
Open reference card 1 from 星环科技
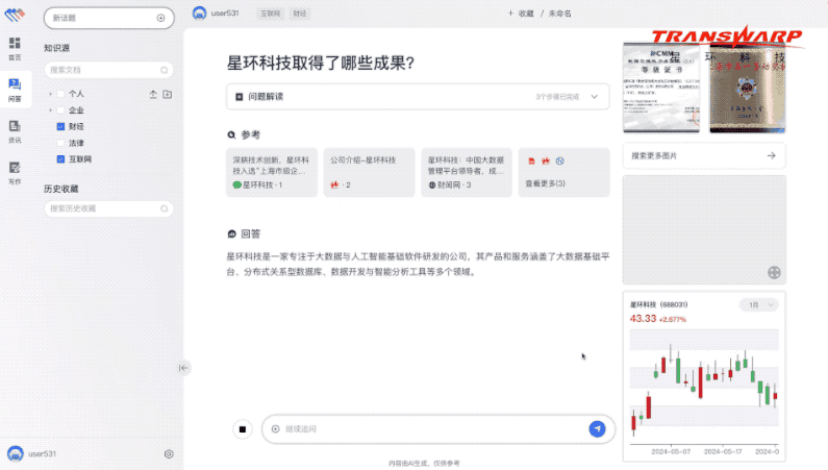pyautogui.click(x=272, y=172)
